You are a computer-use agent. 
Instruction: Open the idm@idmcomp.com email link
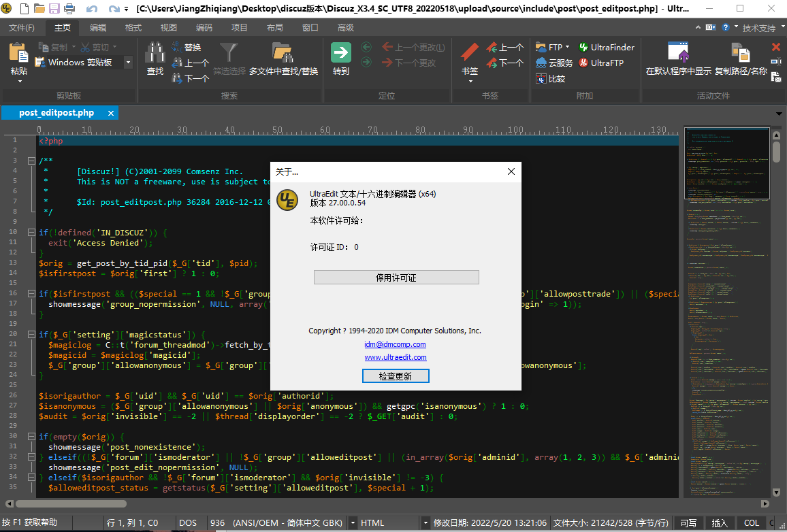point(395,344)
